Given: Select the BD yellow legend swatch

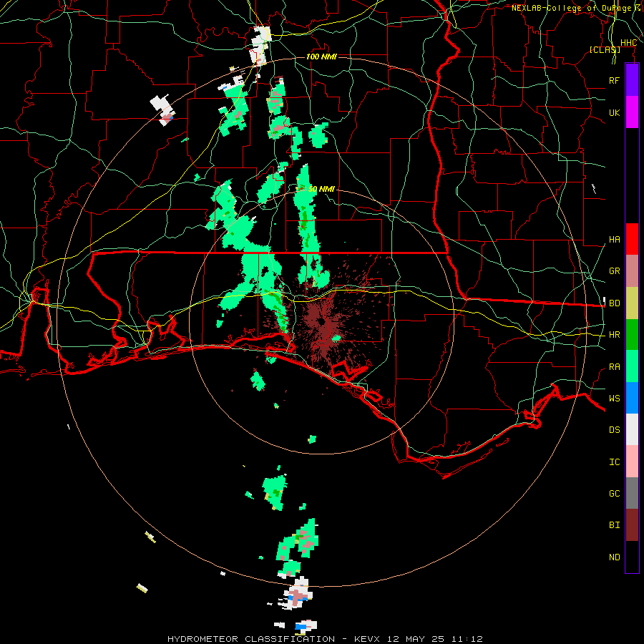Looking at the screenshot, I should (x=632, y=303).
